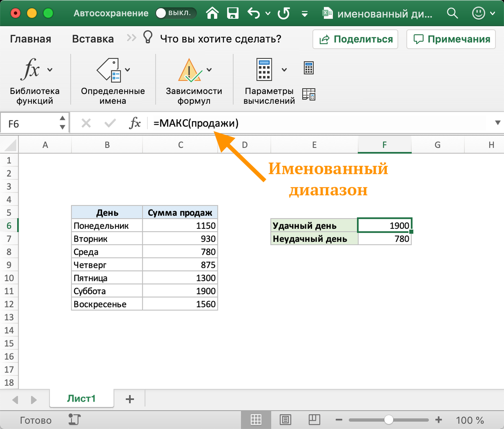
Task: Click the macro recording status icon
Action: (74, 419)
